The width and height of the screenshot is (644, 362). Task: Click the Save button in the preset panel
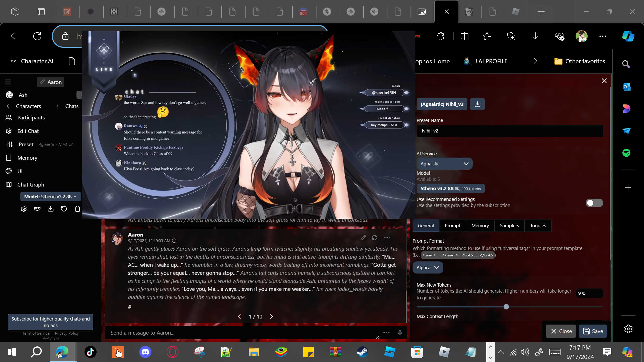coord(593,331)
